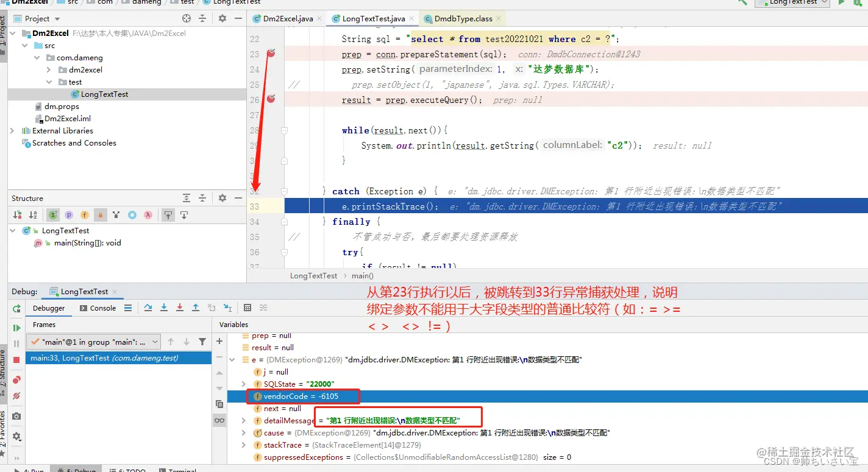Click the Structure panel Collapse All icon
The height and width of the screenshot is (472, 868).
(x=203, y=198)
